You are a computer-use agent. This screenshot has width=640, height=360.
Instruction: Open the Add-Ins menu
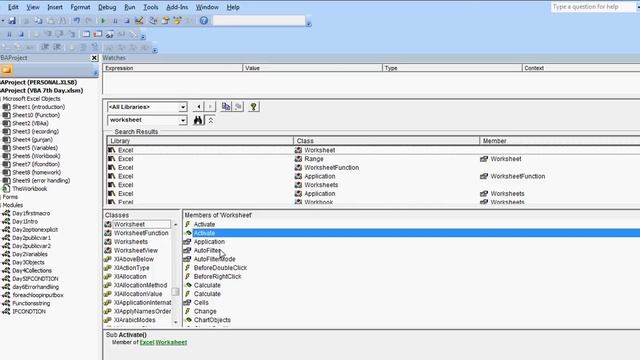point(177,7)
